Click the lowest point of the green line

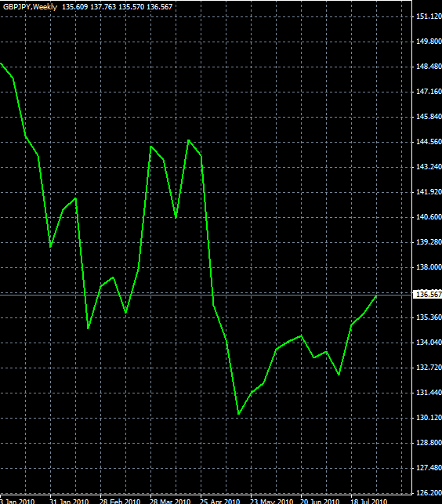coord(238,414)
